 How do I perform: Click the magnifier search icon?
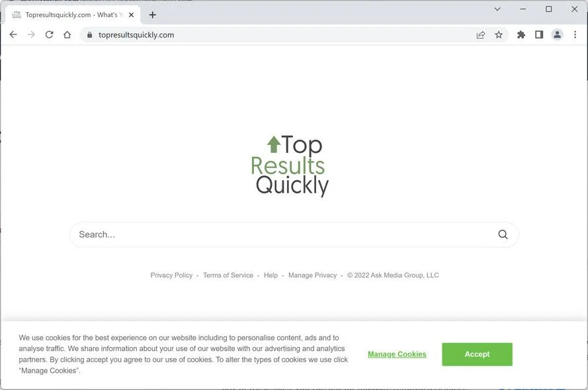[503, 234]
